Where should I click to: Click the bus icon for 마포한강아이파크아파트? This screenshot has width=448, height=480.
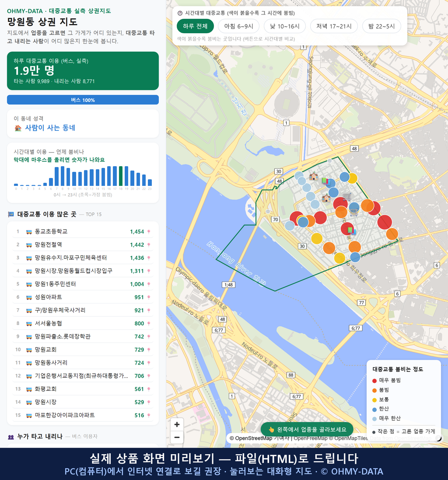coord(29,415)
